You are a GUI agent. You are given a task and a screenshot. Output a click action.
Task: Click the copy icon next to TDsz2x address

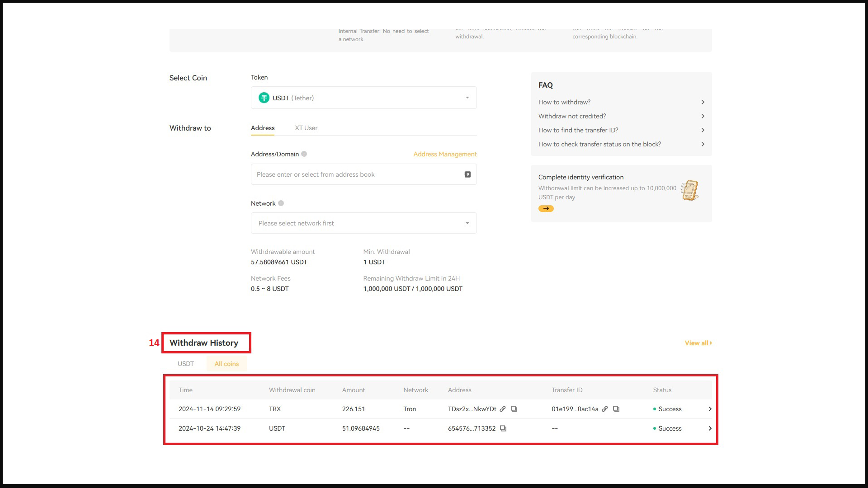click(x=514, y=409)
